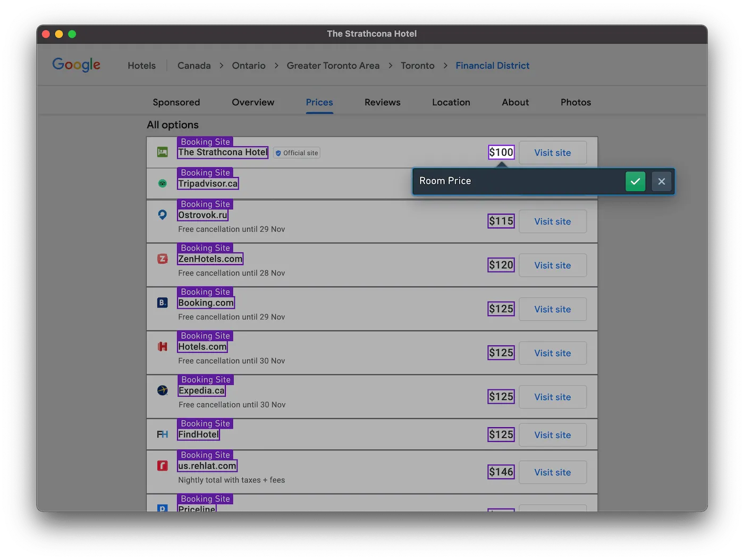Click Toronto in the breadcrumb
Image resolution: width=744 pixels, height=560 pixels.
point(418,65)
